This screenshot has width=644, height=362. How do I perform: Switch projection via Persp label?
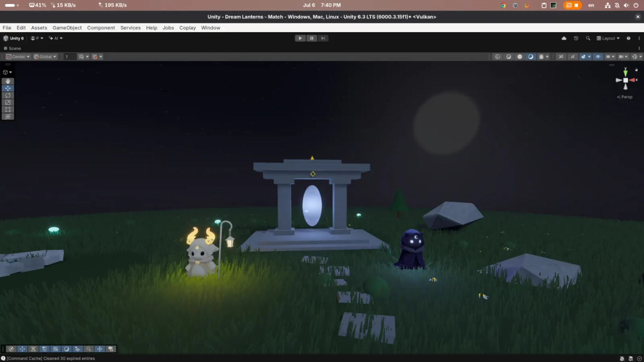coord(625,97)
